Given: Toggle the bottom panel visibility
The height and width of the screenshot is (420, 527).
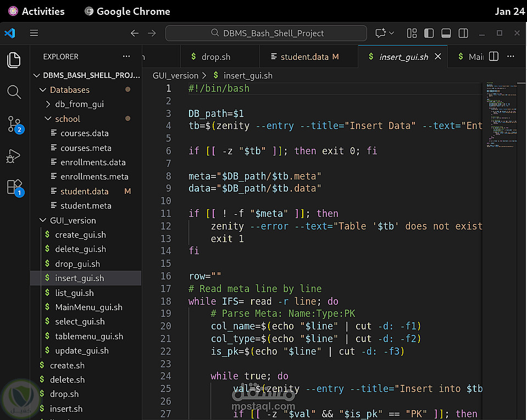Looking at the screenshot, I should pos(446,33).
